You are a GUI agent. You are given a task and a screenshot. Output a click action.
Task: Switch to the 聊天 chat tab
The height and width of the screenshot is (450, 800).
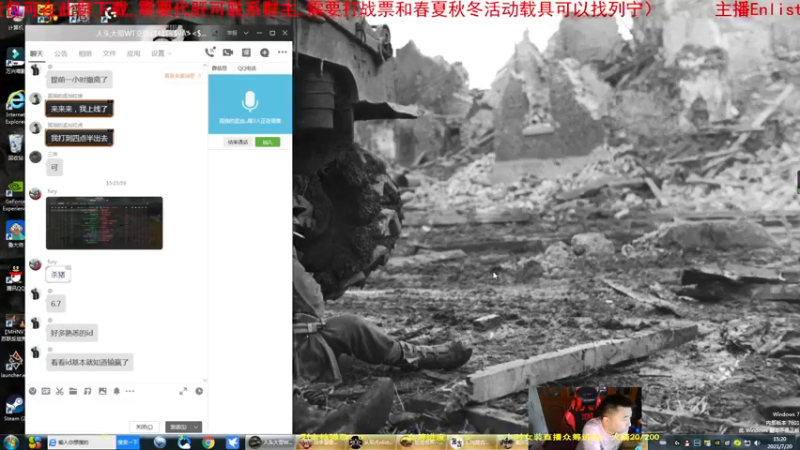pyautogui.click(x=37, y=54)
